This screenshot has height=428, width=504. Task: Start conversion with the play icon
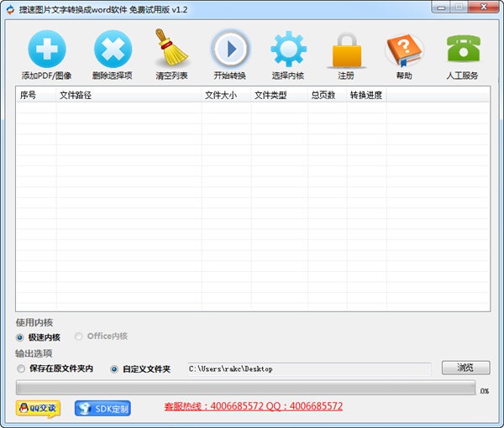click(x=230, y=49)
